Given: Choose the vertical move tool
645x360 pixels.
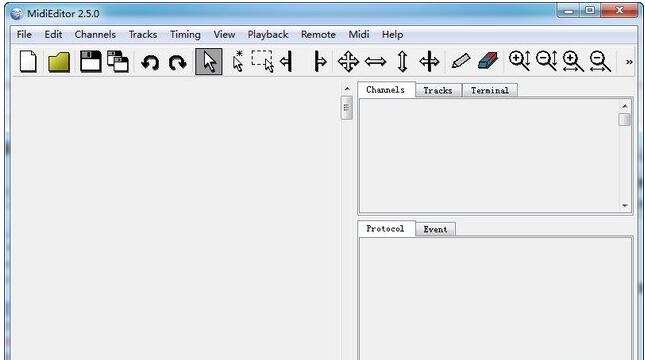Looking at the screenshot, I should pyautogui.click(x=402, y=62).
